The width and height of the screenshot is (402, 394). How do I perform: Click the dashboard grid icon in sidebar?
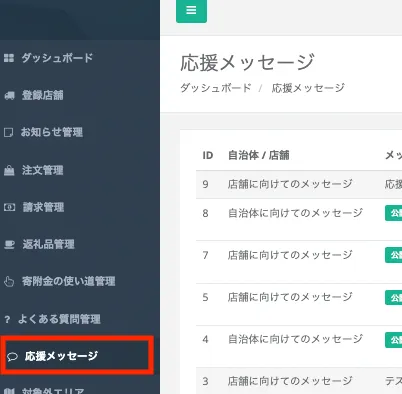pos(9,58)
